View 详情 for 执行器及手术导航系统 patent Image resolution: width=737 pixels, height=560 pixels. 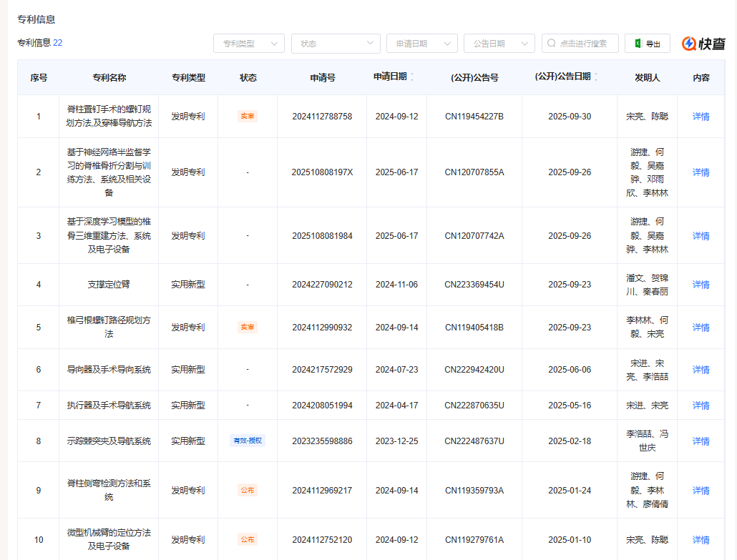pyautogui.click(x=701, y=406)
